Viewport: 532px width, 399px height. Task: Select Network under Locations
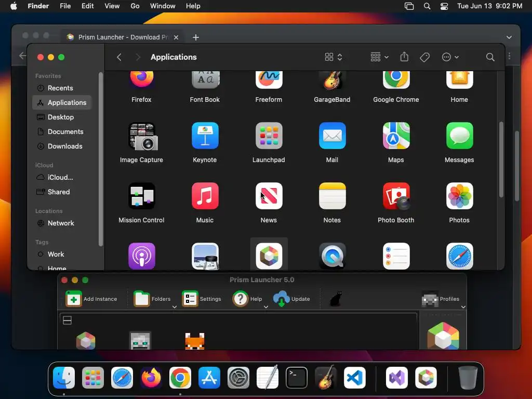click(62, 223)
